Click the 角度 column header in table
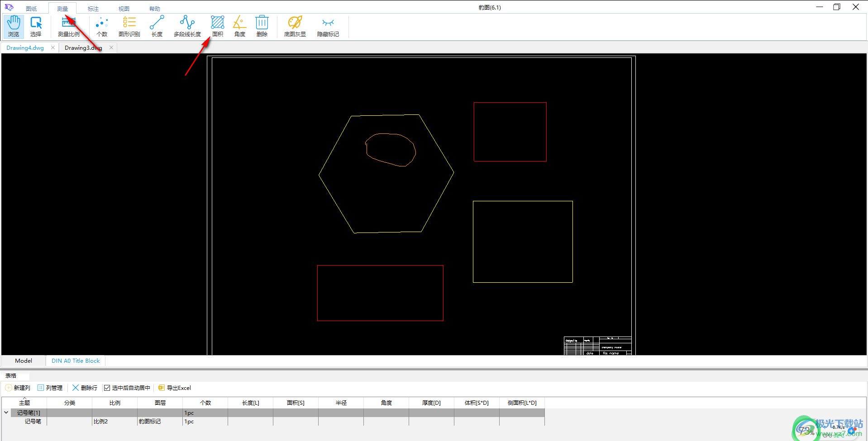 [386, 403]
